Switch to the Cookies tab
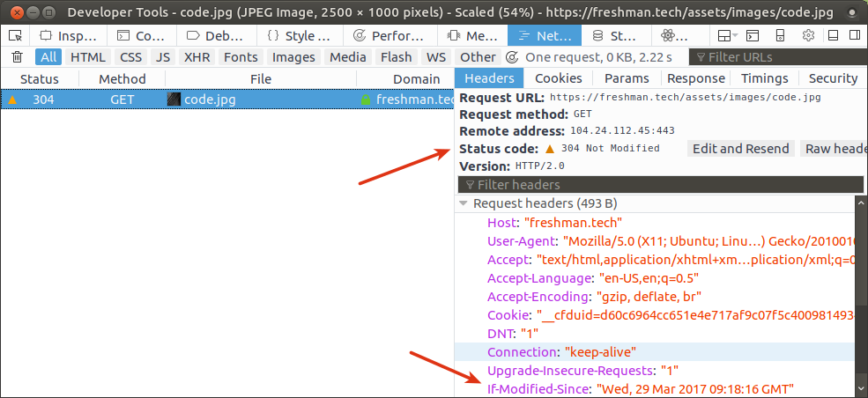Image resolution: width=868 pixels, height=398 pixels. [559, 78]
